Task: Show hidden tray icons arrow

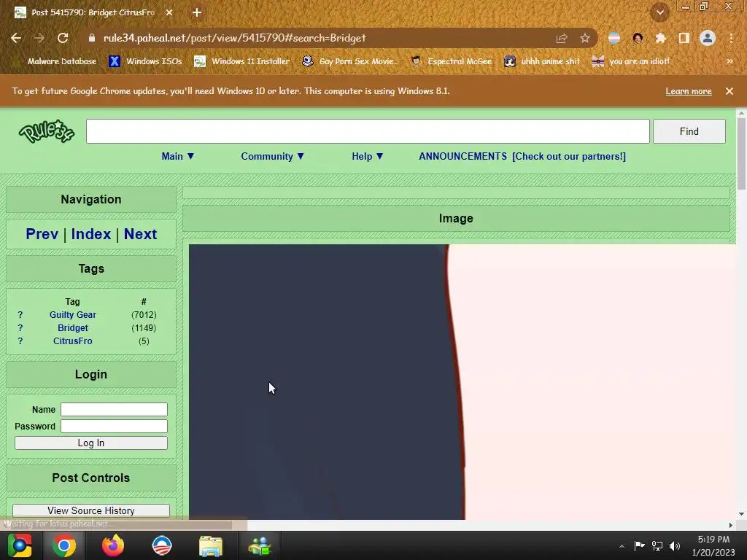Action: [x=622, y=546]
